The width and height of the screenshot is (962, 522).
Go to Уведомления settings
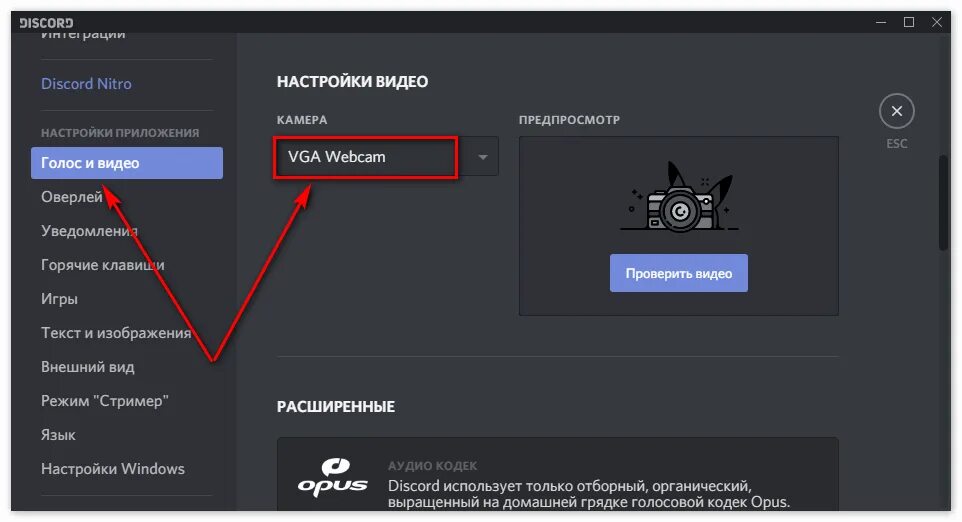click(x=90, y=231)
